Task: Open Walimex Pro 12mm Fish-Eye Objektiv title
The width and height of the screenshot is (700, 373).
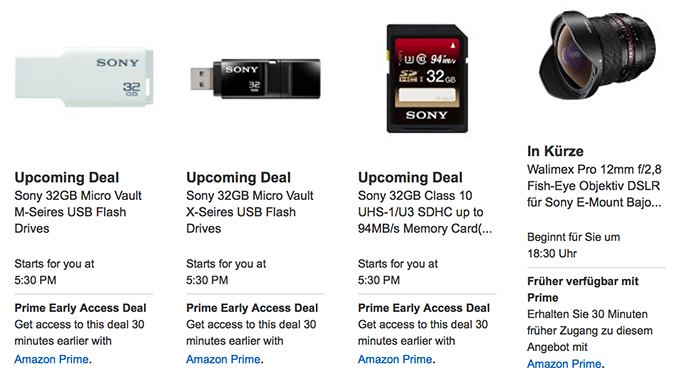Action: [x=594, y=186]
